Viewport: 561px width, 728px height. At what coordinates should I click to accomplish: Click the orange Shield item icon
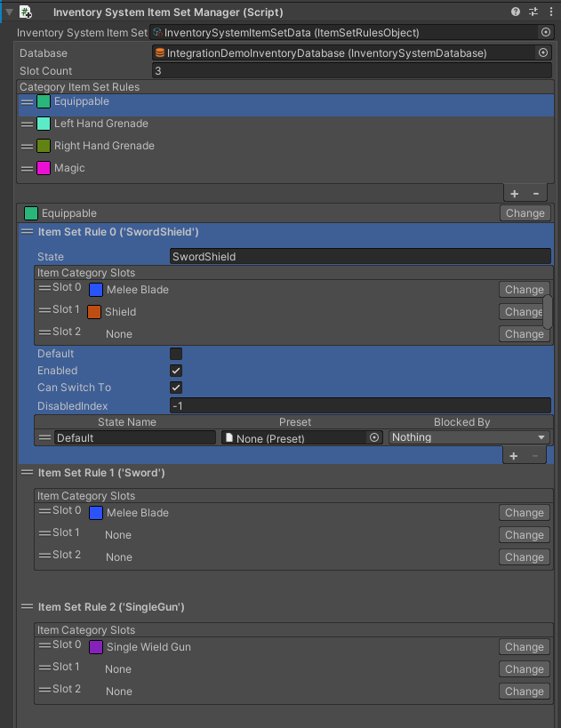click(95, 311)
